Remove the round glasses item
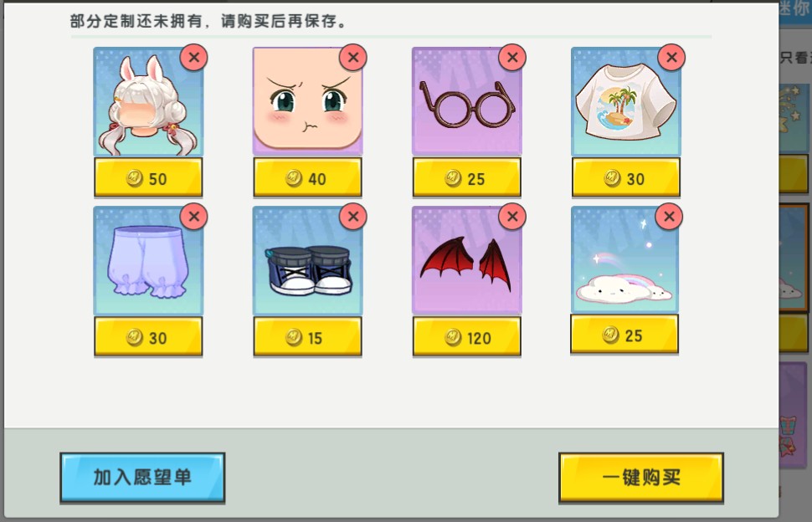 click(512, 58)
